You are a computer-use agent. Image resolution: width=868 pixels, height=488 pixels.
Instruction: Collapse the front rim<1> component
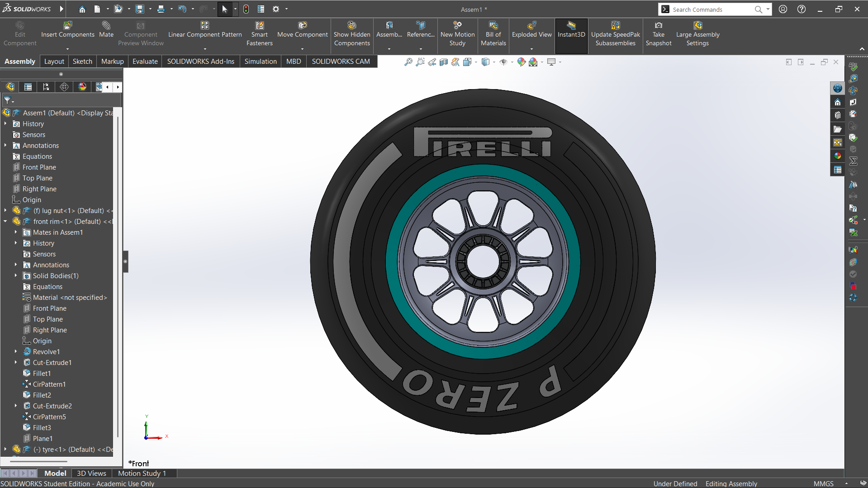tap(5, 221)
